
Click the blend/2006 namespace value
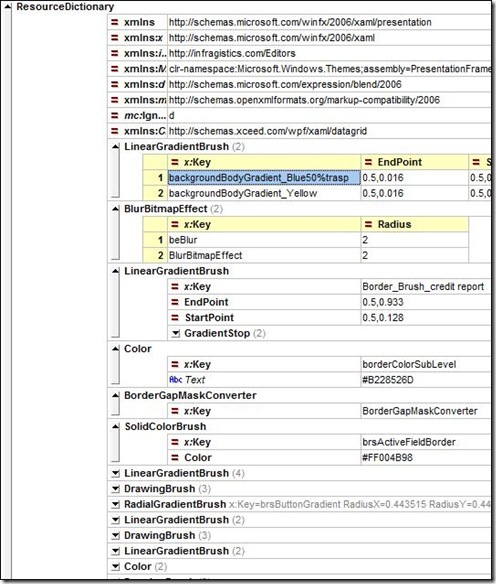(x=285, y=85)
